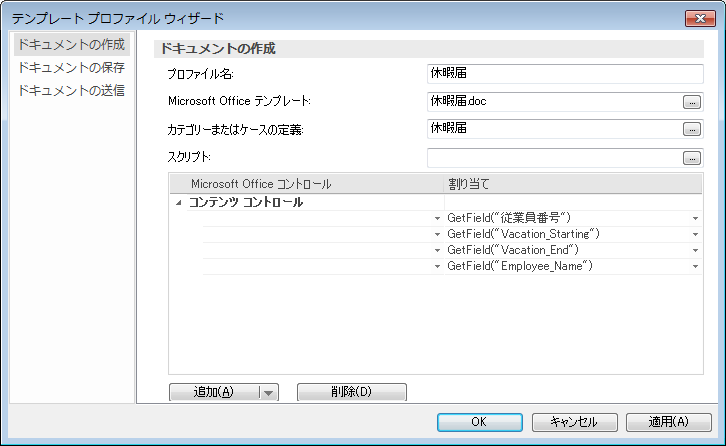Select the GetField("従業員番号") assignment text

coord(509,218)
